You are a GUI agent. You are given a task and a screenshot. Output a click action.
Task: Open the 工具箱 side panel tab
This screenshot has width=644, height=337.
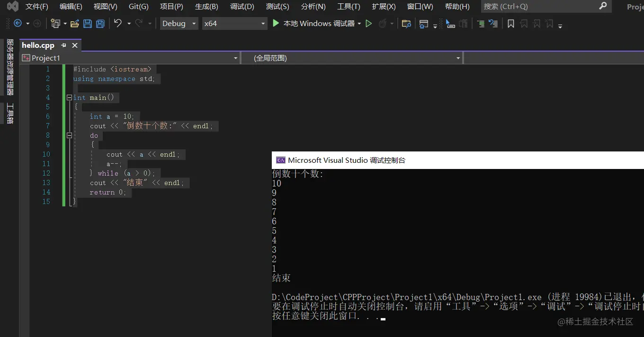click(10, 114)
